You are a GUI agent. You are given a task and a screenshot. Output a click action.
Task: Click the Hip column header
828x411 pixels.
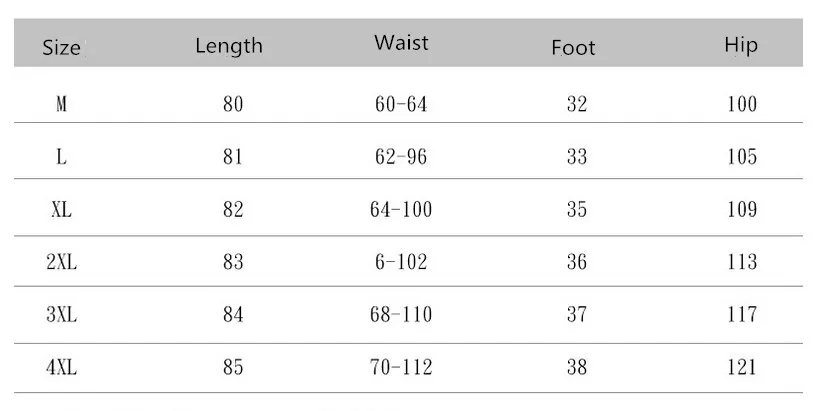click(742, 45)
